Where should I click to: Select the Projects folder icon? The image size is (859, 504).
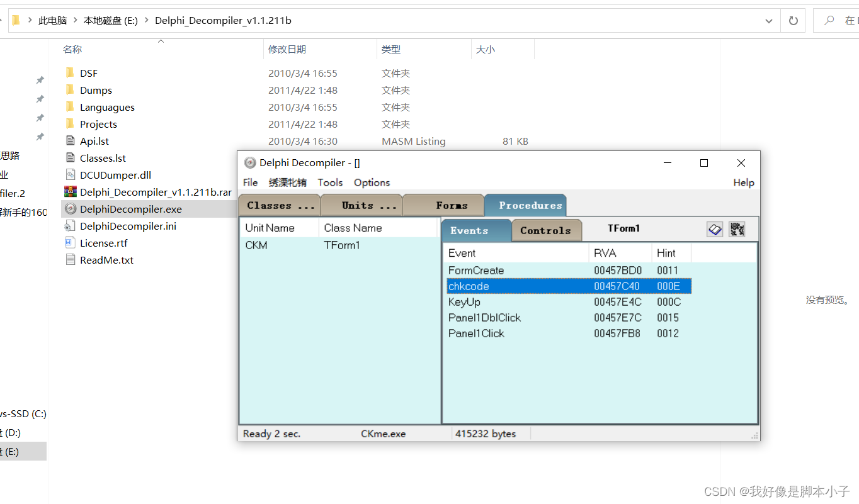[x=70, y=124]
